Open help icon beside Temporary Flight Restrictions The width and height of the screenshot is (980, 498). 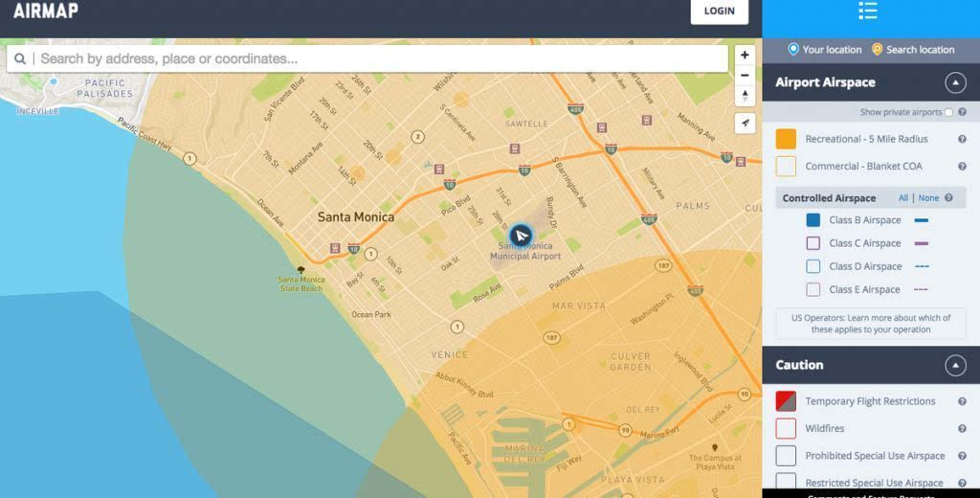[x=962, y=401]
